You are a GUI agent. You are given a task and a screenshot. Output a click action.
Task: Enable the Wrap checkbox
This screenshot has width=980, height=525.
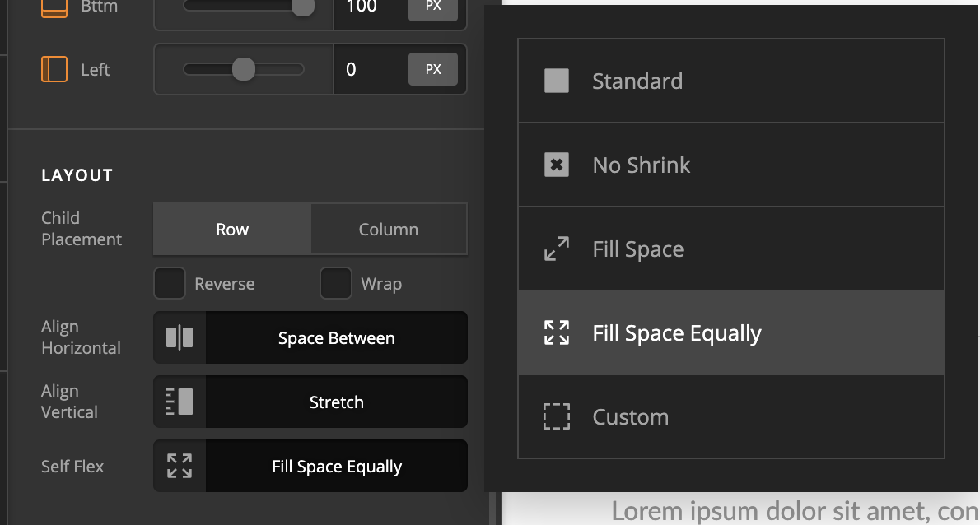coord(336,283)
